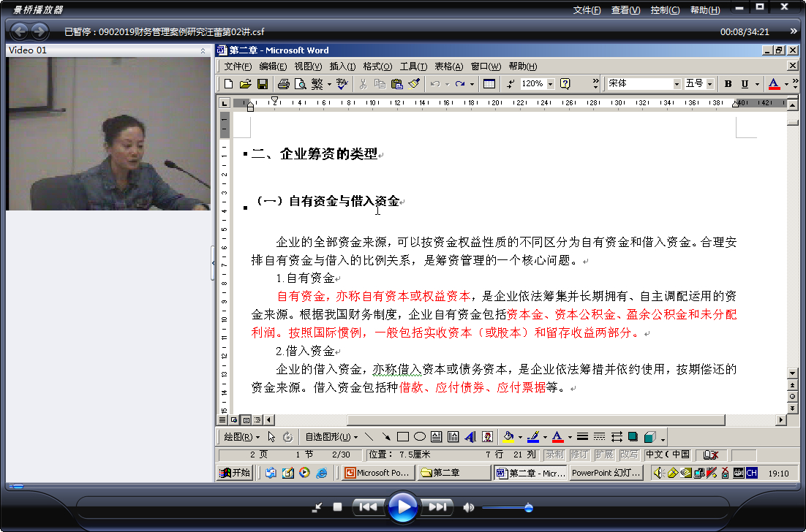Click the player volume slider
The height and width of the screenshot is (532, 806).
coord(506,508)
